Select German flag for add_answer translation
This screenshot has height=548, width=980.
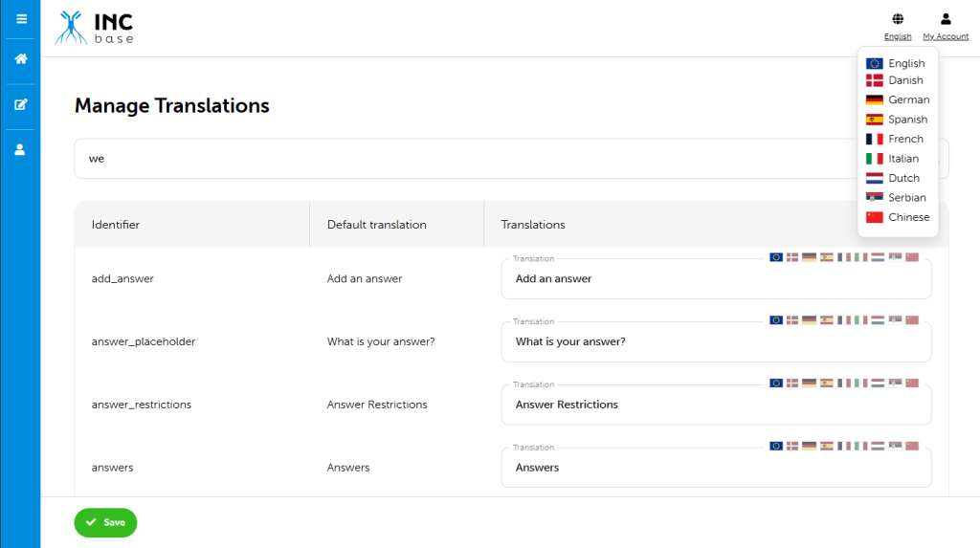pyautogui.click(x=809, y=257)
